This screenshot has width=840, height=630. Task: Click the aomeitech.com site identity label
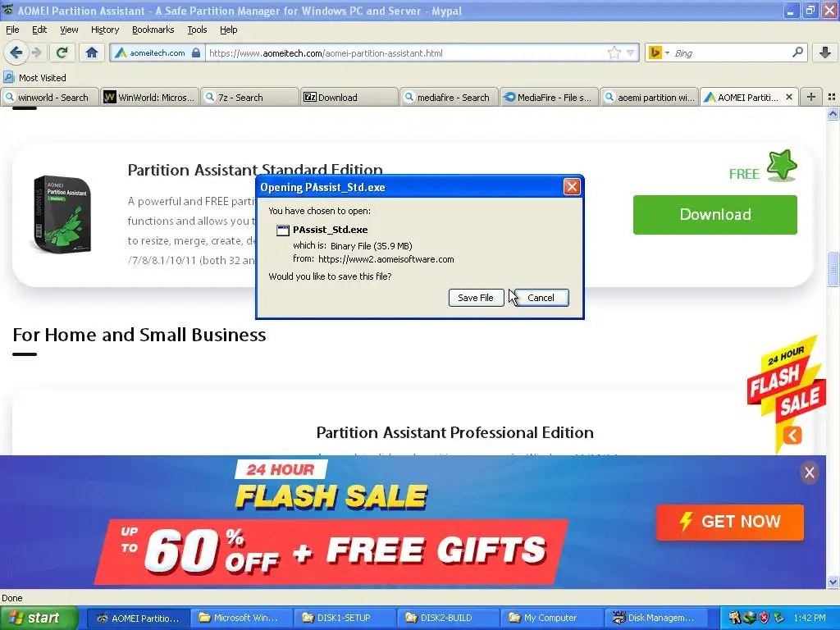(x=157, y=52)
